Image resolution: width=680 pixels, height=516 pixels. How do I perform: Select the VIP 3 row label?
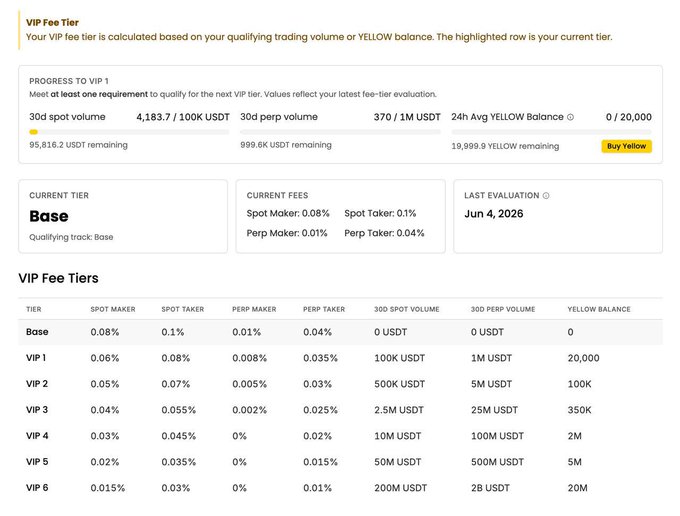tap(37, 410)
